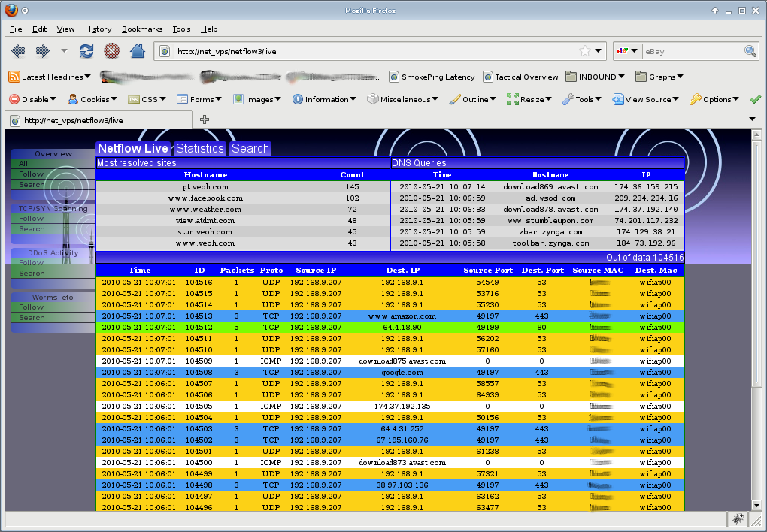
Task: Click the bug icon in the status bar
Action: tap(738, 518)
